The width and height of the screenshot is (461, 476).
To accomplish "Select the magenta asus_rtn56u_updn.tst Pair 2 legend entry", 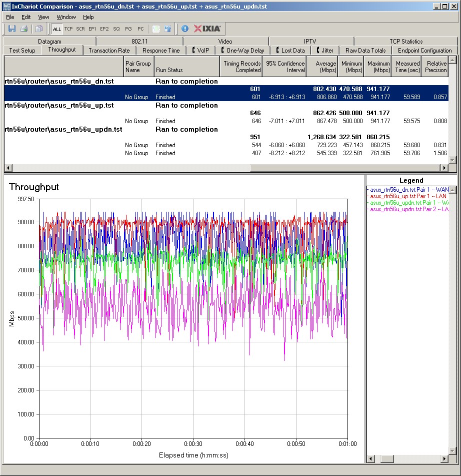I will [407, 209].
